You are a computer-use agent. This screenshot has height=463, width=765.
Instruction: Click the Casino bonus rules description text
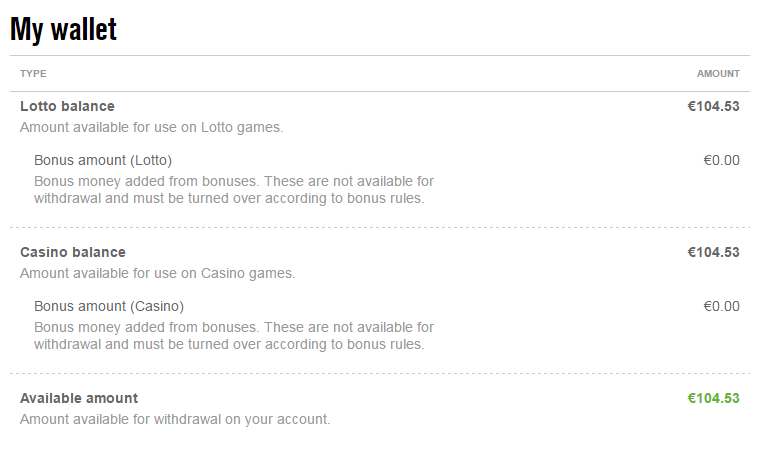tap(233, 336)
